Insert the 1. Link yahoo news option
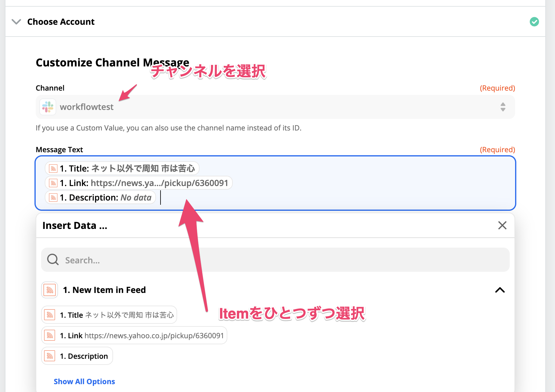 pos(134,336)
